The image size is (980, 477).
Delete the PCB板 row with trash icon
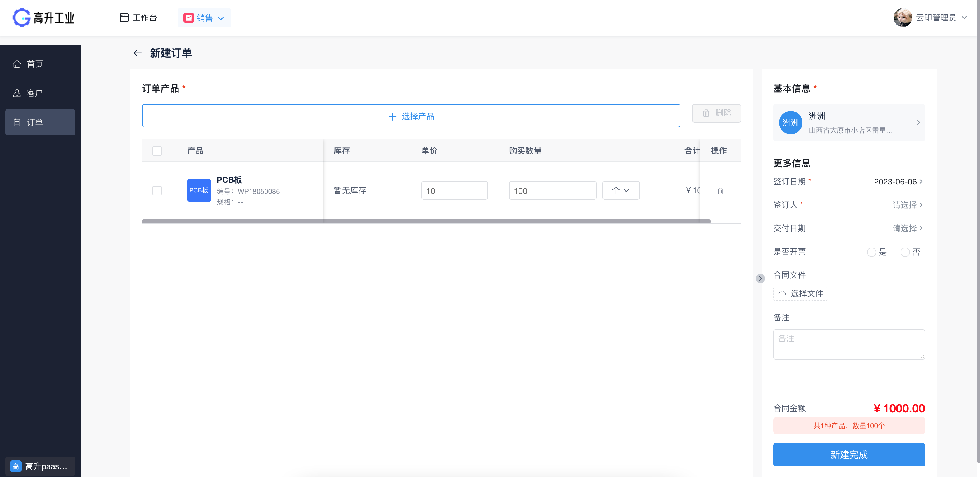point(720,191)
